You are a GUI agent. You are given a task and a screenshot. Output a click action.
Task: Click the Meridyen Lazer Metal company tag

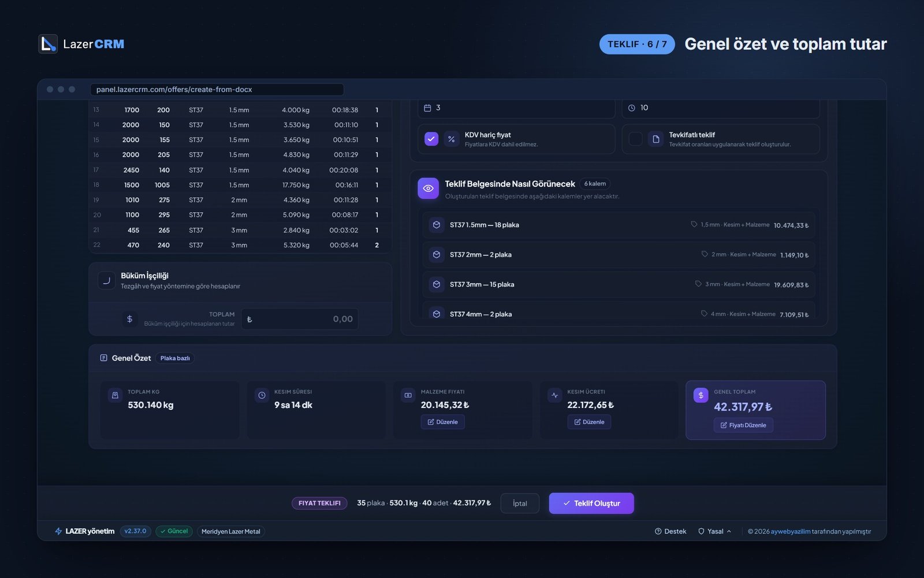point(231,531)
